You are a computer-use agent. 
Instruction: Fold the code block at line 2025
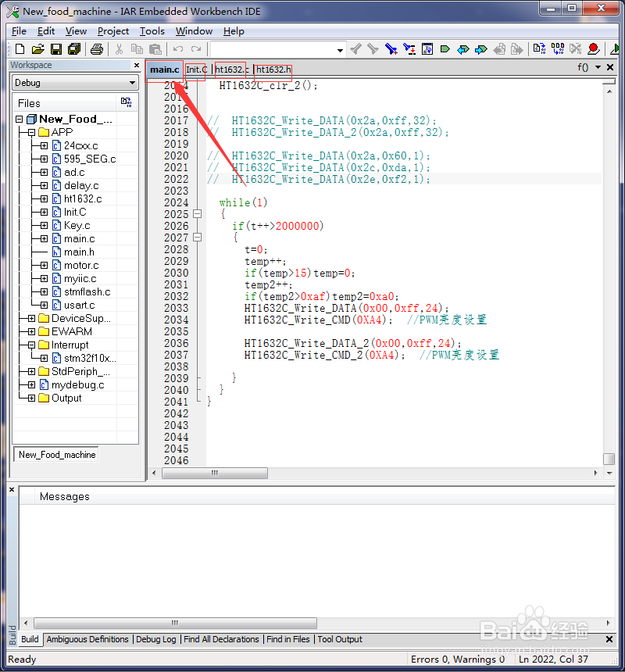click(x=197, y=213)
